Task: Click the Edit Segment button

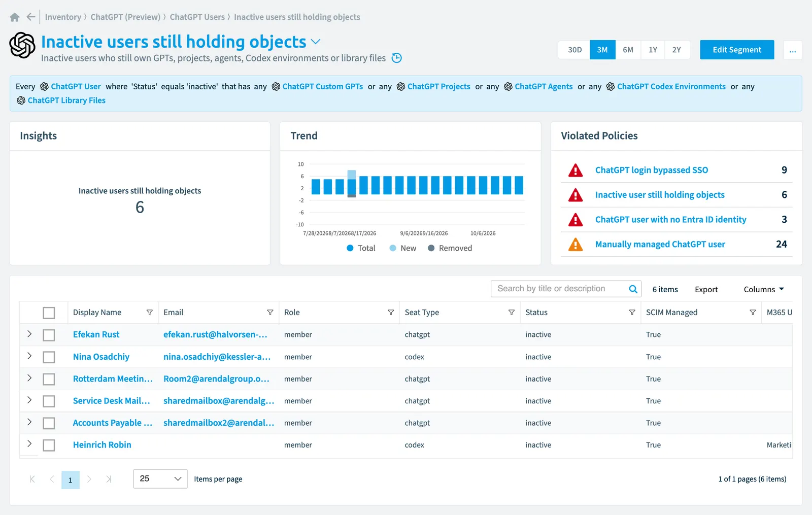Action: 737,50
